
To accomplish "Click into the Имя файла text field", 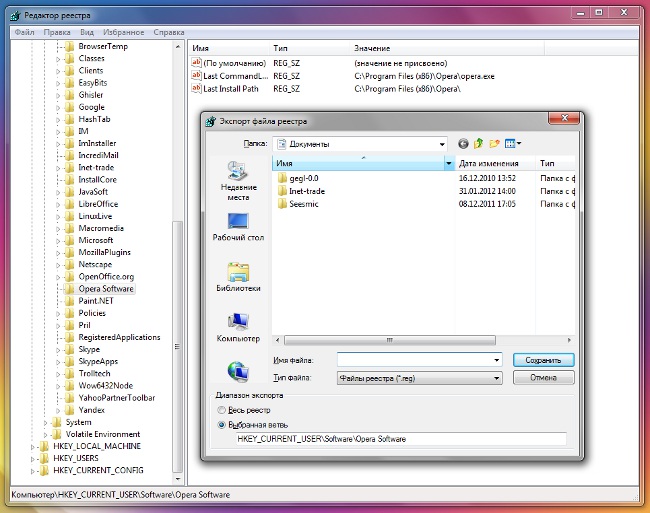I will [x=415, y=360].
